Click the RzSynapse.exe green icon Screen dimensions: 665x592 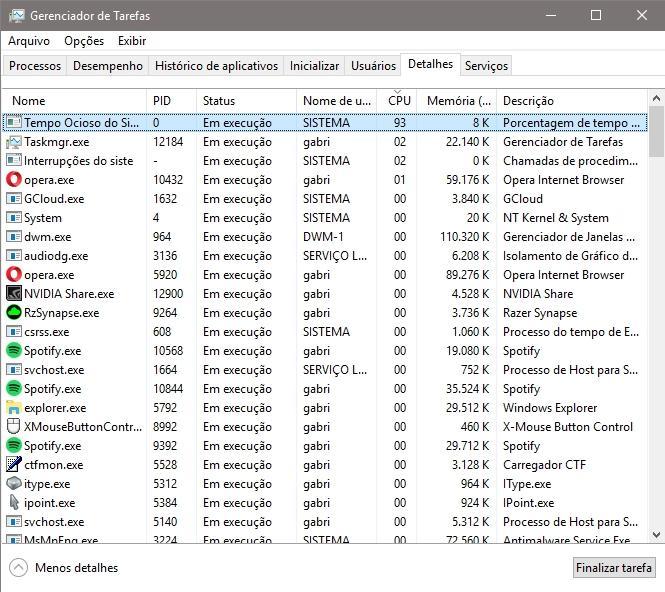(14, 313)
